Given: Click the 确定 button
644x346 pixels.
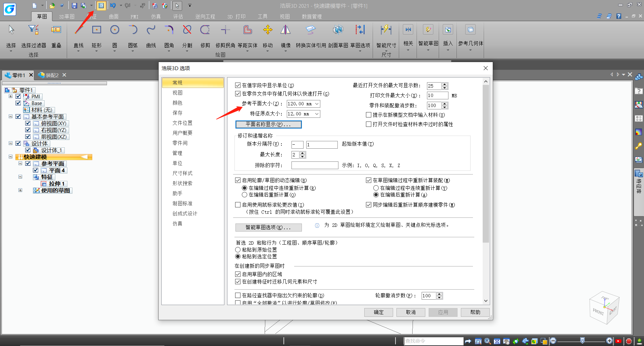Looking at the screenshot, I should click(379, 312).
